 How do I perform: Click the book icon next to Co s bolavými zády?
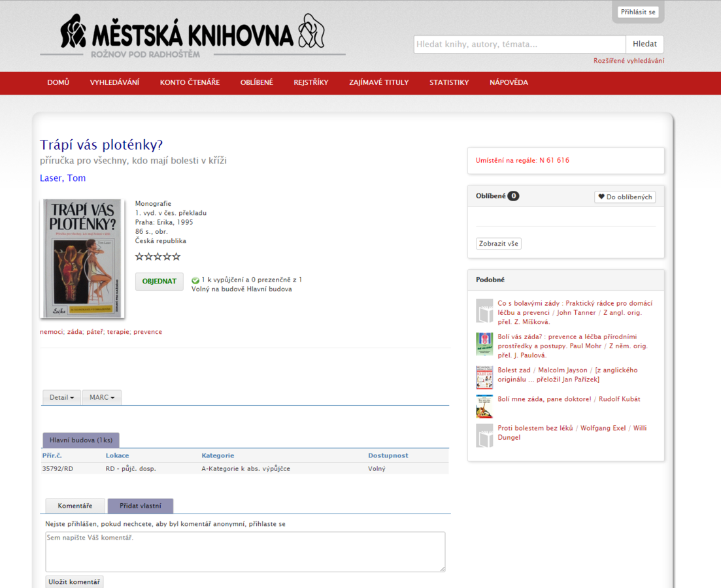pos(484,311)
